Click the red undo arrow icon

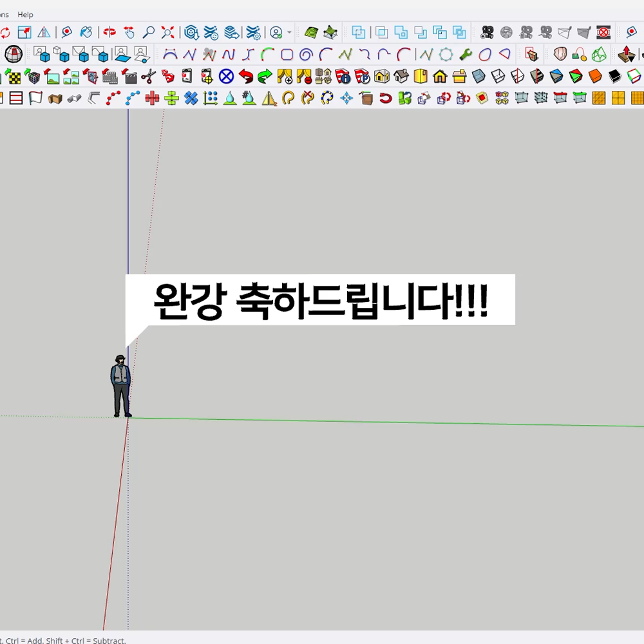click(245, 77)
